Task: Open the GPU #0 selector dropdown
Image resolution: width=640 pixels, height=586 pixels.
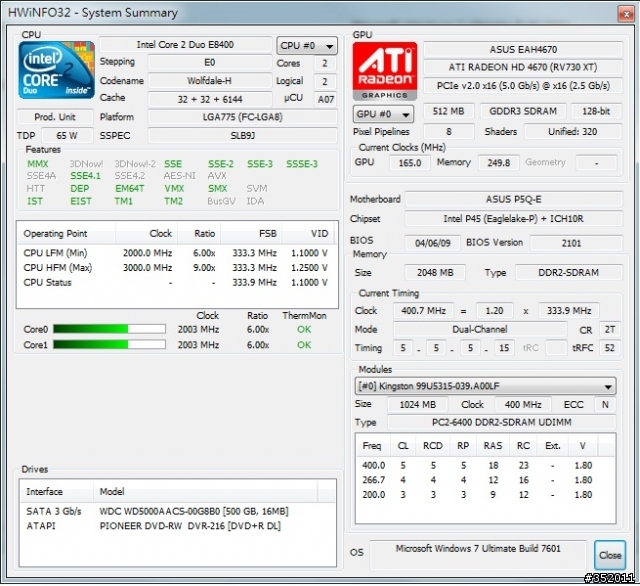Action: (383, 114)
